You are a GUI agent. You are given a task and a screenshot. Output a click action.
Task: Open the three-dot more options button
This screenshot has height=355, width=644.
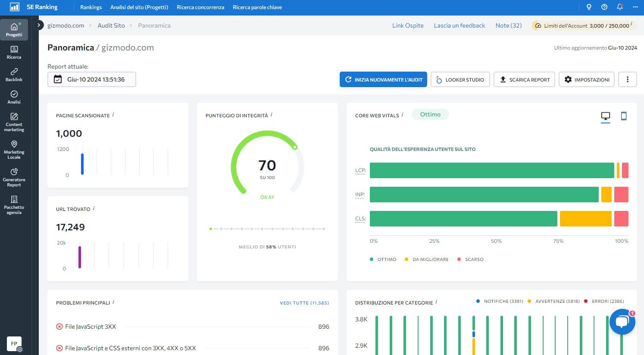628,79
